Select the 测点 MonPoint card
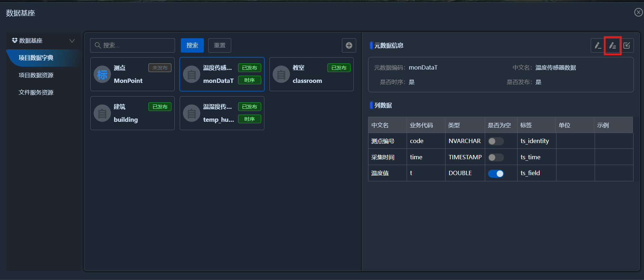 (133, 74)
